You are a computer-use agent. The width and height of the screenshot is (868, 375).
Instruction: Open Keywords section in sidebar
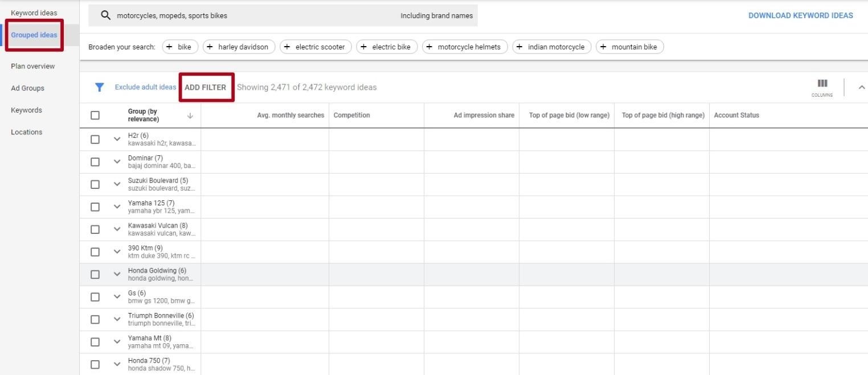(26, 110)
